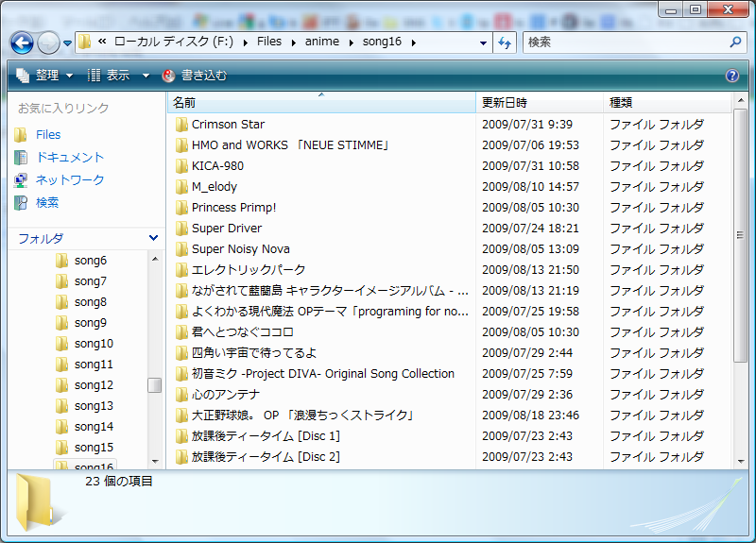Select 放課後ティータイム [Disc 1] folder icon
Image resolution: width=756 pixels, height=543 pixels.
coord(181,436)
